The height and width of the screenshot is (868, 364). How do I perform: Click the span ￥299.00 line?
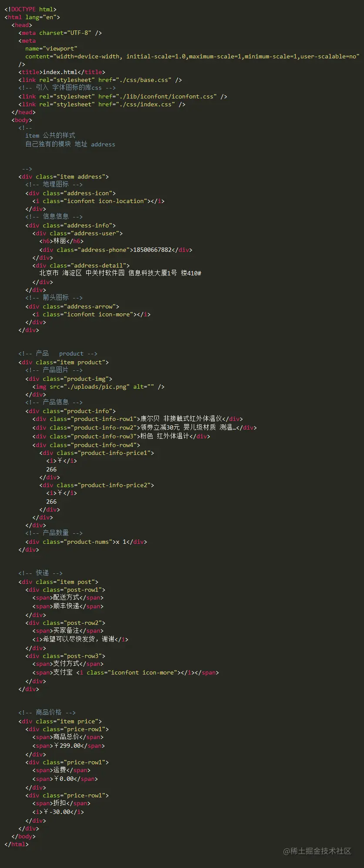click(x=69, y=746)
